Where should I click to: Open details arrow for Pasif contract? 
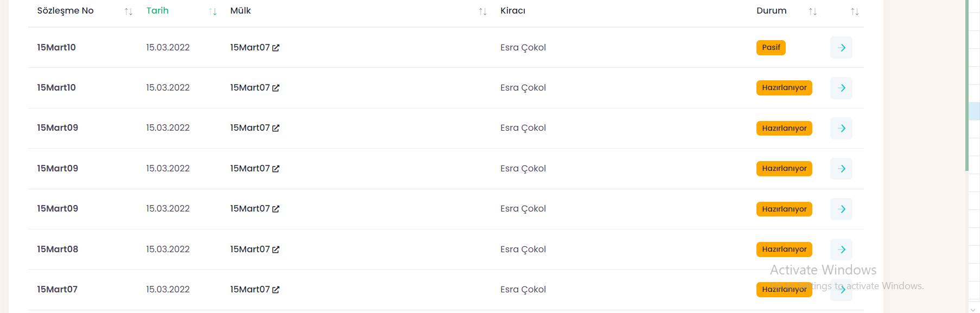pos(841,48)
